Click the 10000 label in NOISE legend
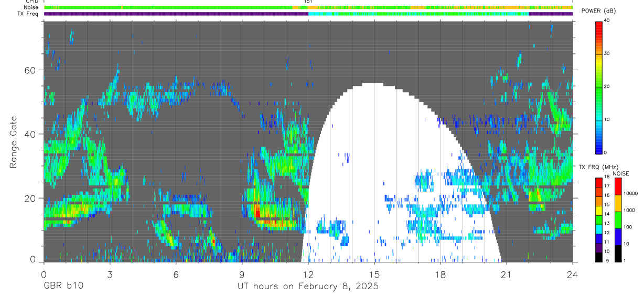644x297 pixels. 630,193
